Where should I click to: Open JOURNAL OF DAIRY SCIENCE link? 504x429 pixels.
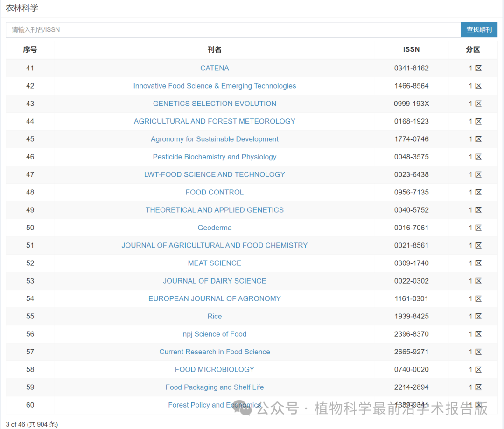pyautogui.click(x=215, y=281)
